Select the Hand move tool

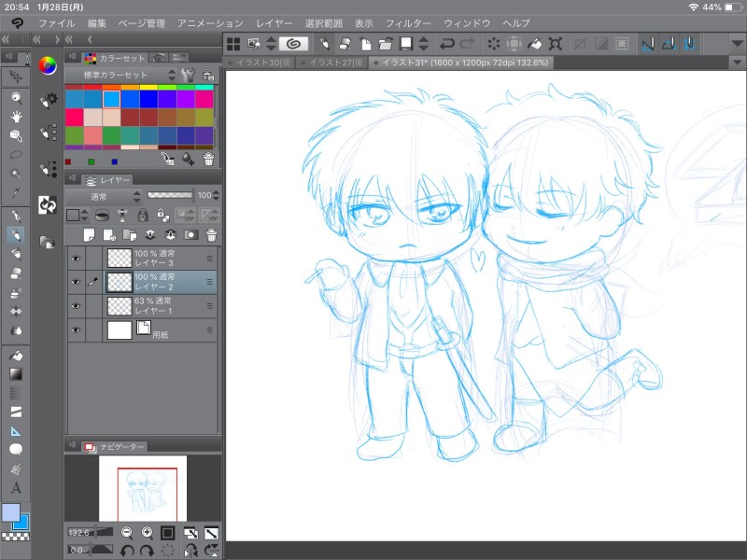click(16, 118)
